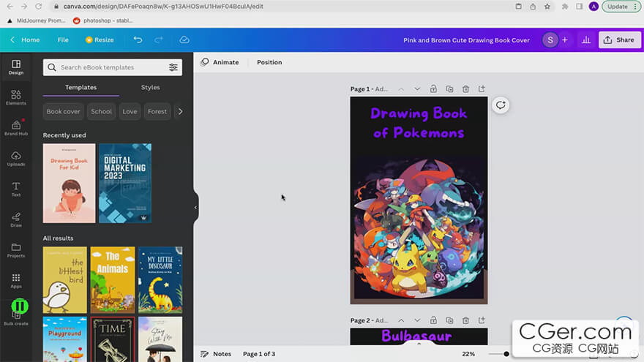
Task: Click the Resize option
Action: point(100,39)
